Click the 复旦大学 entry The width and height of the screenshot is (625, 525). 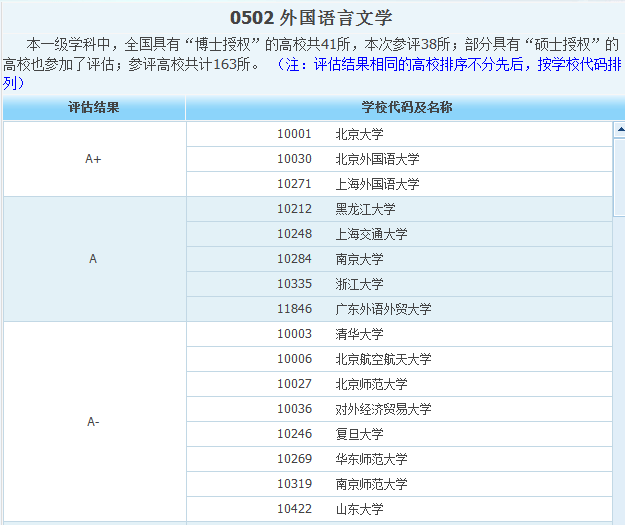359,434
